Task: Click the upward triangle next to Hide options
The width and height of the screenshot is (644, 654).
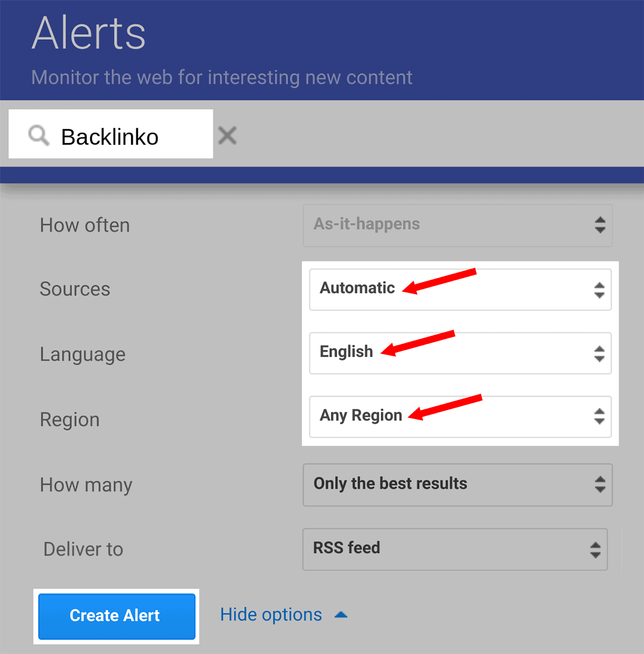Action: [340, 615]
